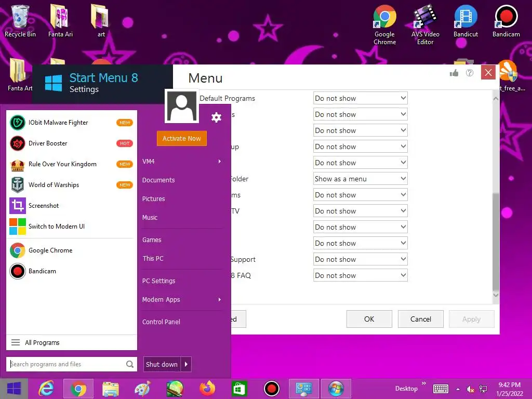Click the user account avatar picture
The width and height of the screenshot is (532, 399).
point(181,107)
